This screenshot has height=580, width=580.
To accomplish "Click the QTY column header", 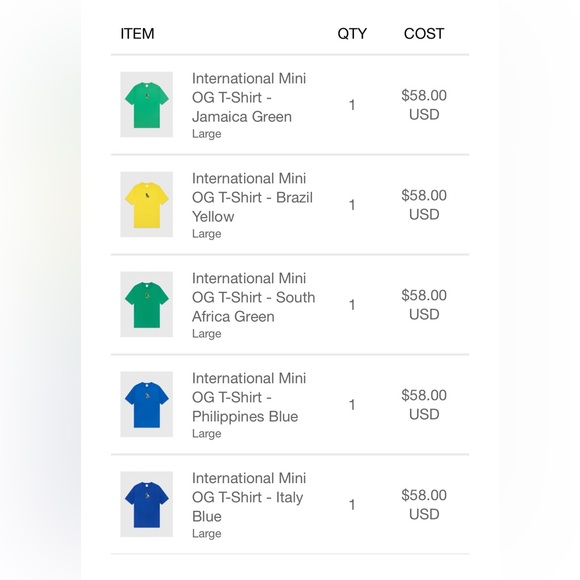I will point(352,34).
